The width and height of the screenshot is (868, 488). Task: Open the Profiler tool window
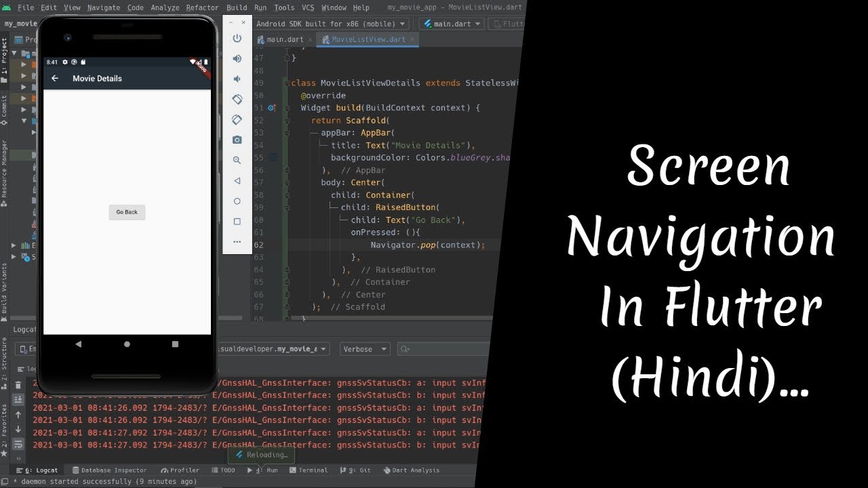(x=180, y=470)
